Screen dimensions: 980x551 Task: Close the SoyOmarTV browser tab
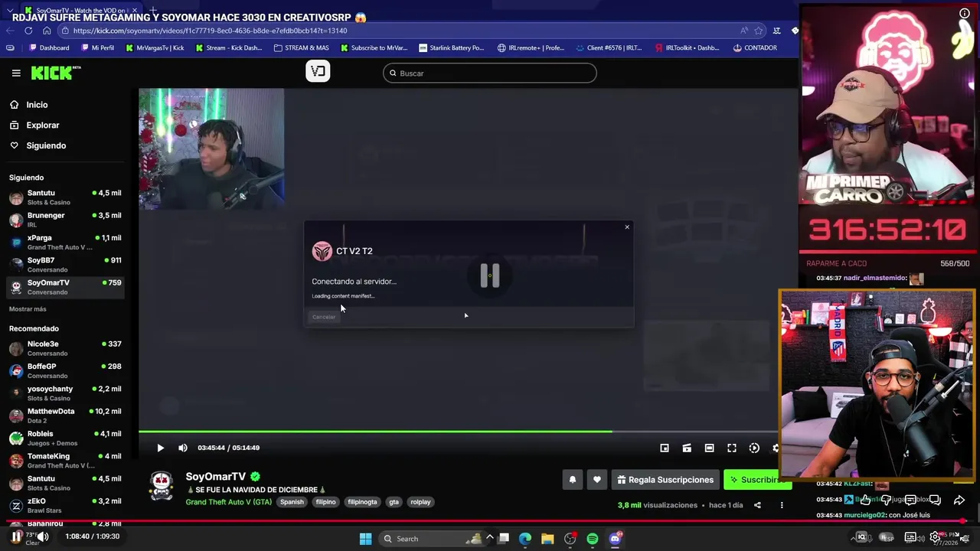click(134, 11)
